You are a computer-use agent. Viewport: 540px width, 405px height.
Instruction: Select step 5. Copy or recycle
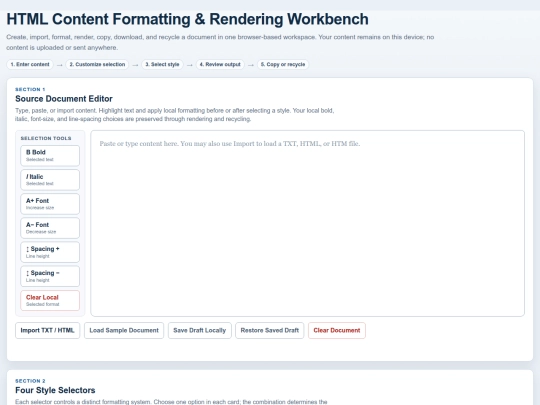[x=283, y=64]
